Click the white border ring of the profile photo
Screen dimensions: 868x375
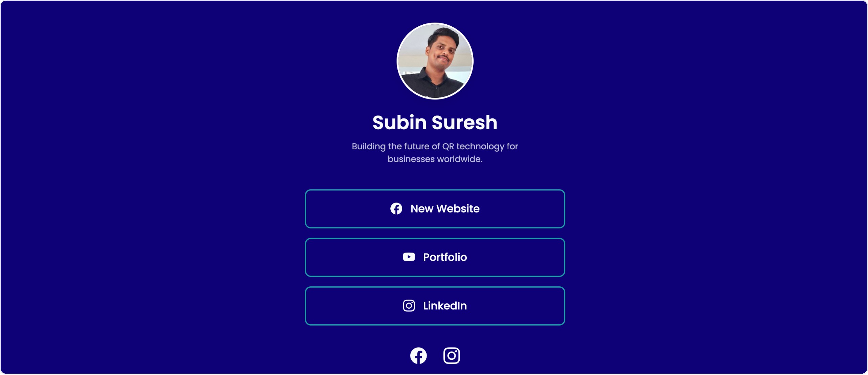[435, 23]
